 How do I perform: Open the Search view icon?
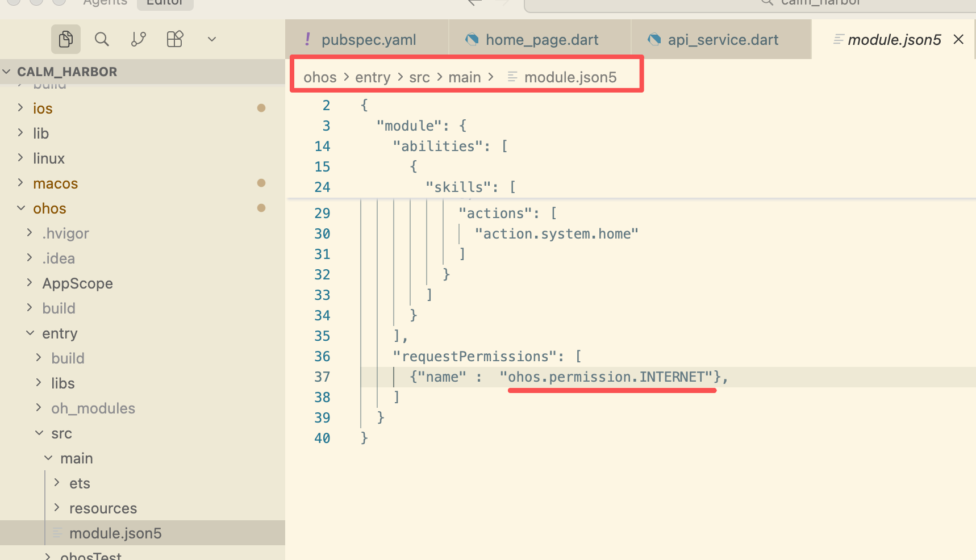(102, 39)
